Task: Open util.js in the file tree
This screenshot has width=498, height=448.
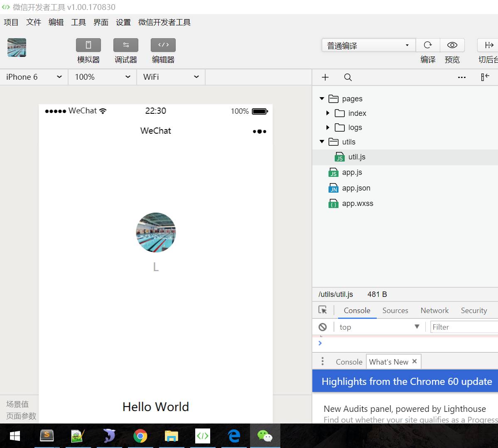Action: (x=405, y=157)
